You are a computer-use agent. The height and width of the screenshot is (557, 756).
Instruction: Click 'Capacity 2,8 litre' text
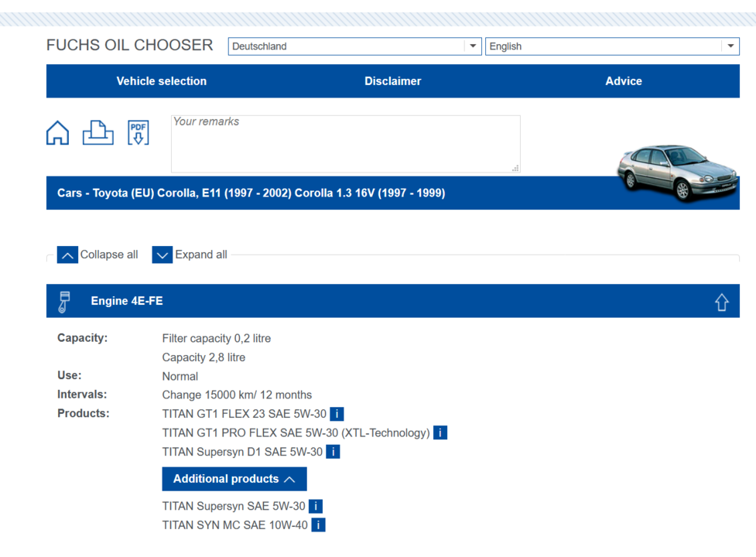coord(204,357)
